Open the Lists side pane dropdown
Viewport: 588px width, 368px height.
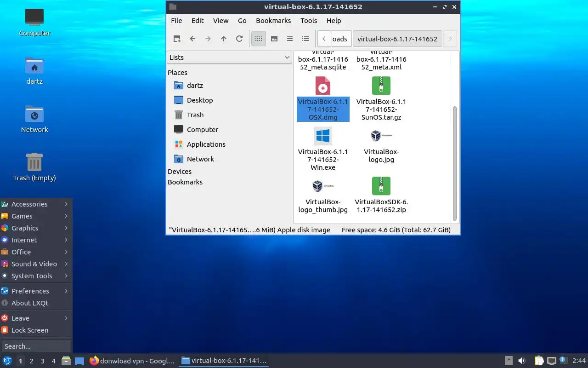click(229, 57)
